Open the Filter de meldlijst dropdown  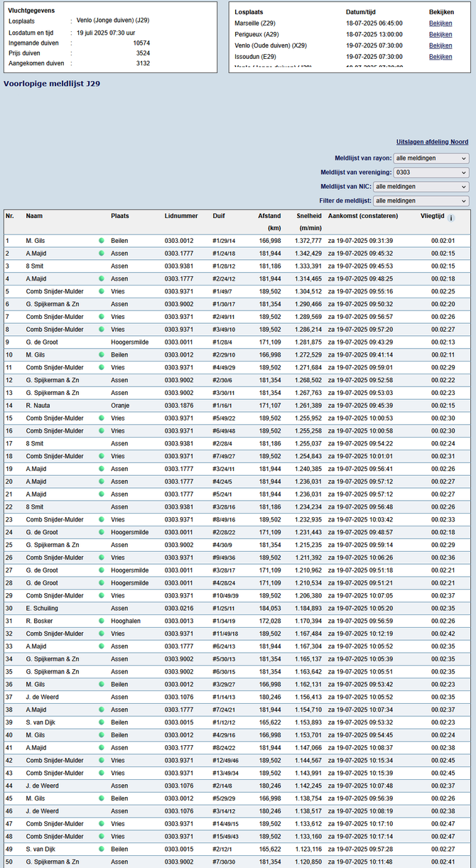[421, 201]
